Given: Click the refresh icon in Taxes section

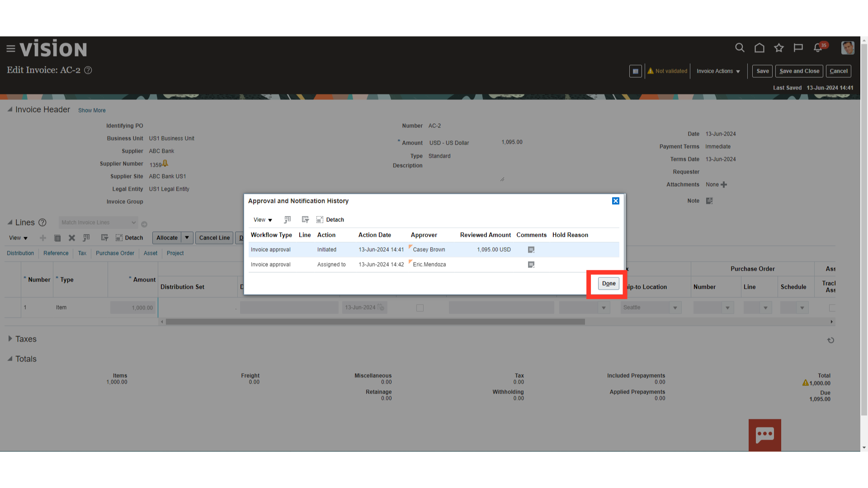Looking at the screenshot, I should pyautogui.click(x=831, y=340).
